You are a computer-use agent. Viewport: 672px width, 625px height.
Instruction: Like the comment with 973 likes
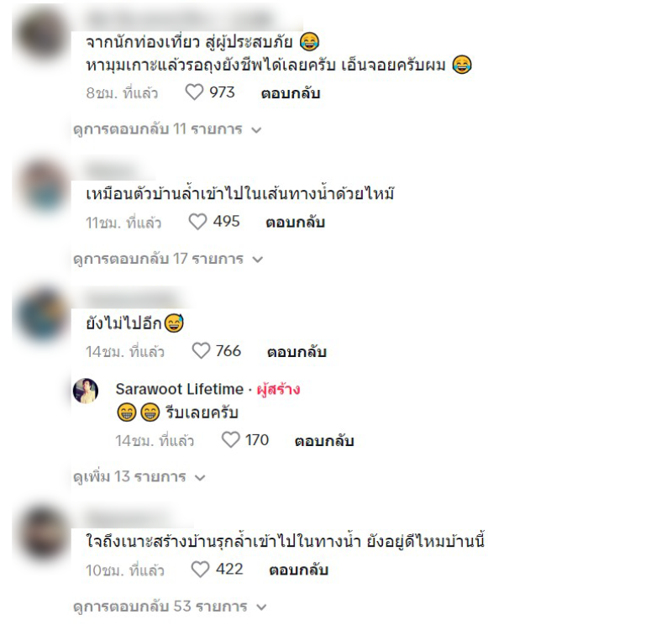pos(194,92)
